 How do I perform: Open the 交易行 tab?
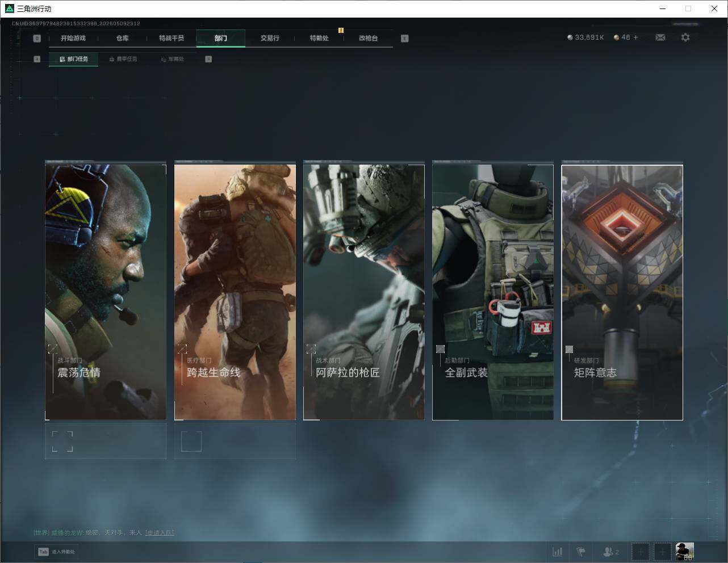[270, 38]
